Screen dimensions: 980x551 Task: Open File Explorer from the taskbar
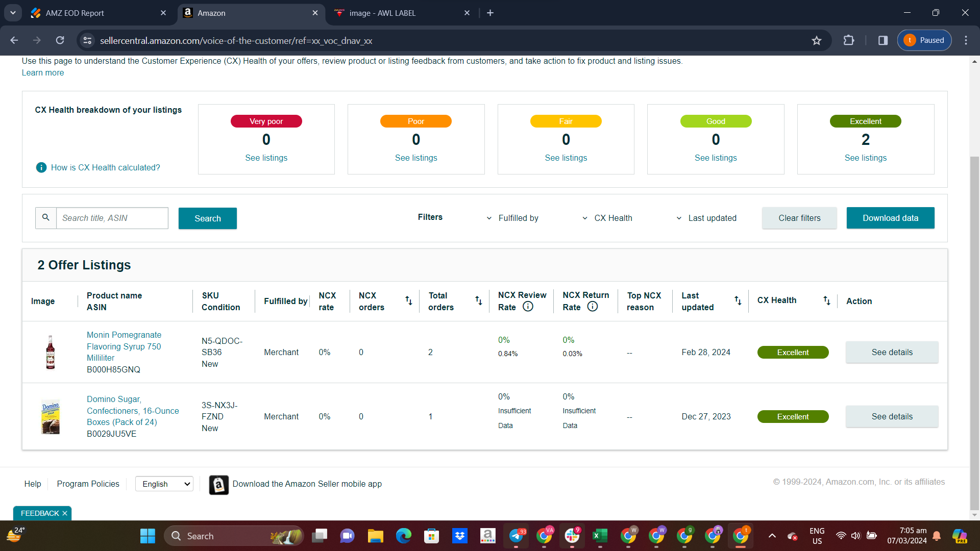[375, 536]
